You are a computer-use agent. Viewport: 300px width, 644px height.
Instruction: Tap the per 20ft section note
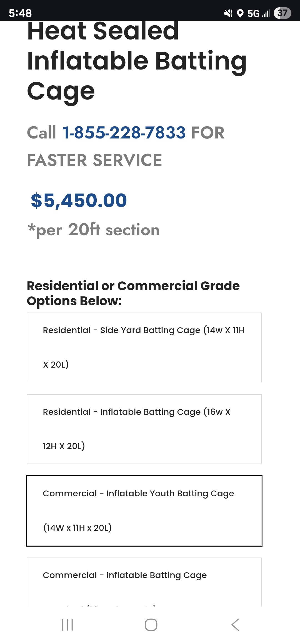point(94,230)
